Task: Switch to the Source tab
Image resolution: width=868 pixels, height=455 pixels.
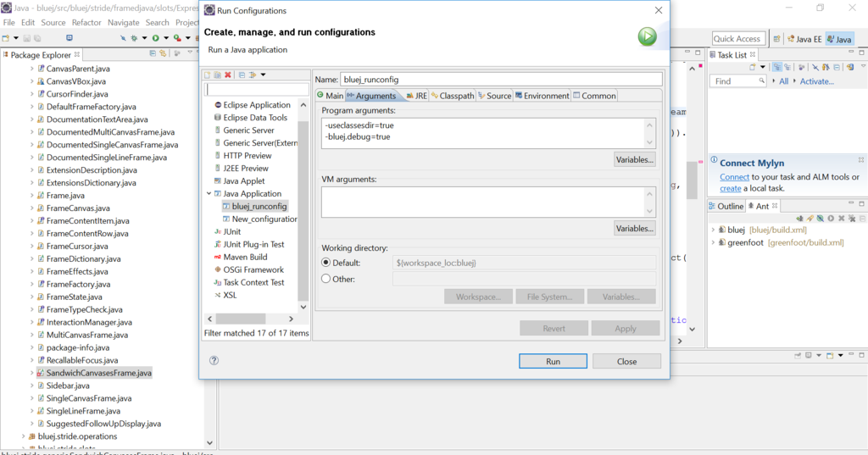Action: pos(495,95)
